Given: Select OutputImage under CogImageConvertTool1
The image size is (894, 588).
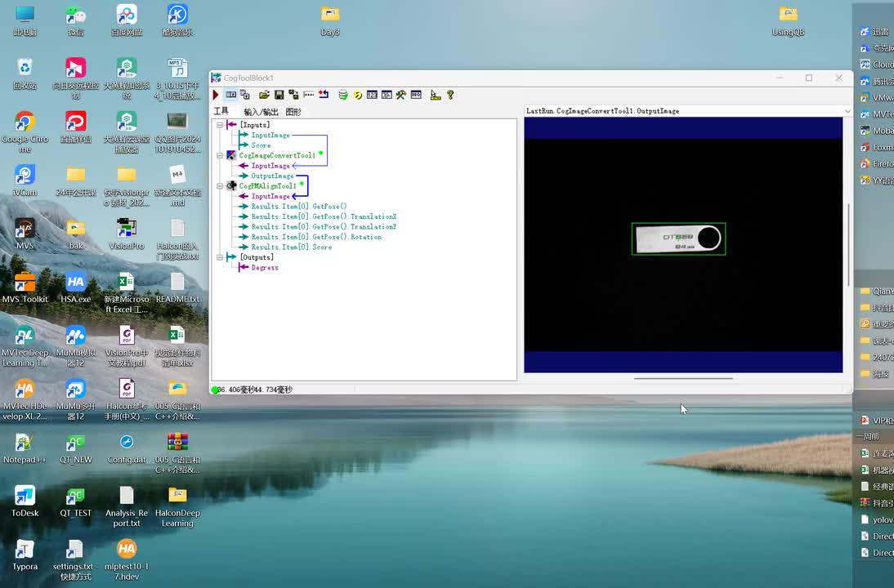Looking at the screenshot, I should click(273, 176).
